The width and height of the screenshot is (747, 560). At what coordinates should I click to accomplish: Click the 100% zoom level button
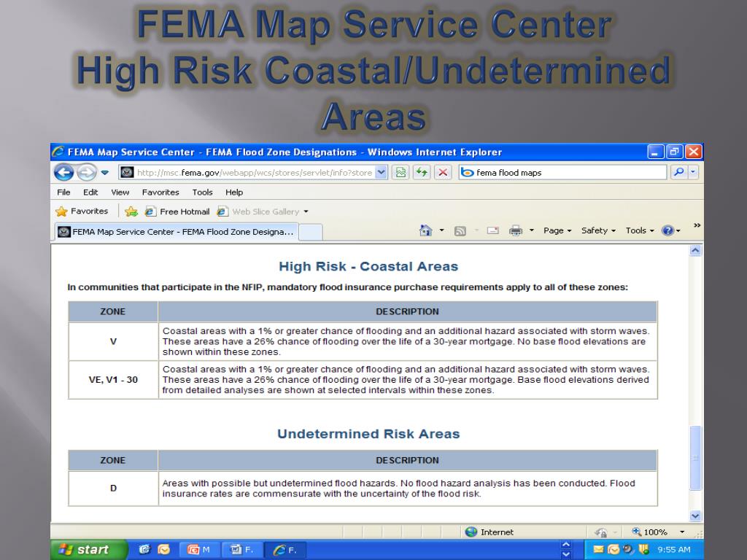(649, 532)
